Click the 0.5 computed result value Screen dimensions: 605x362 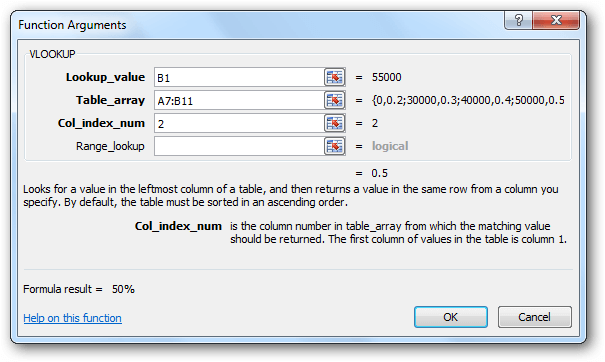point(380,173)
